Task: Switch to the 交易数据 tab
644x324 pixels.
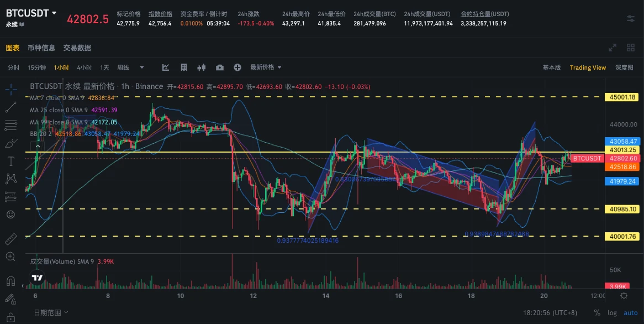Action: (x=77, y=48)
